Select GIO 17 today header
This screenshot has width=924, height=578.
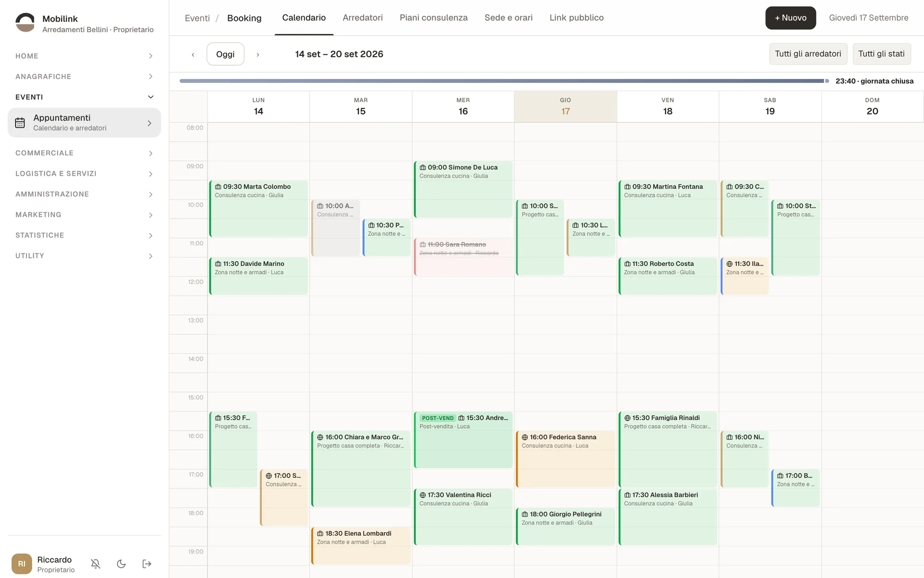point(565,107)
